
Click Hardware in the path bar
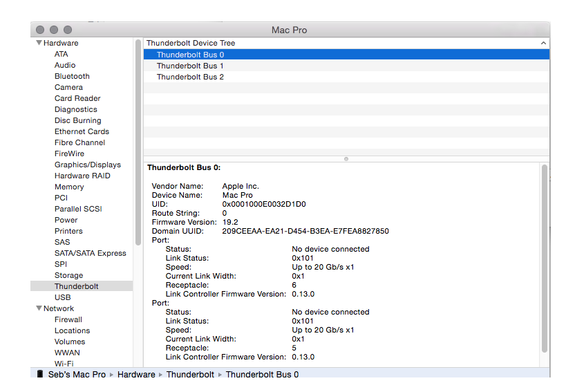(x=136, y=375)
